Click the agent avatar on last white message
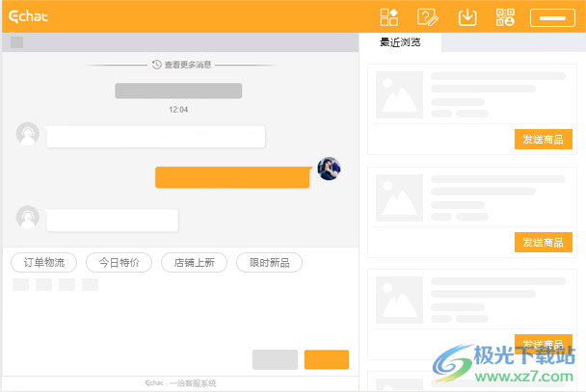This screenshot has height=392, width=586. point(28,218)
